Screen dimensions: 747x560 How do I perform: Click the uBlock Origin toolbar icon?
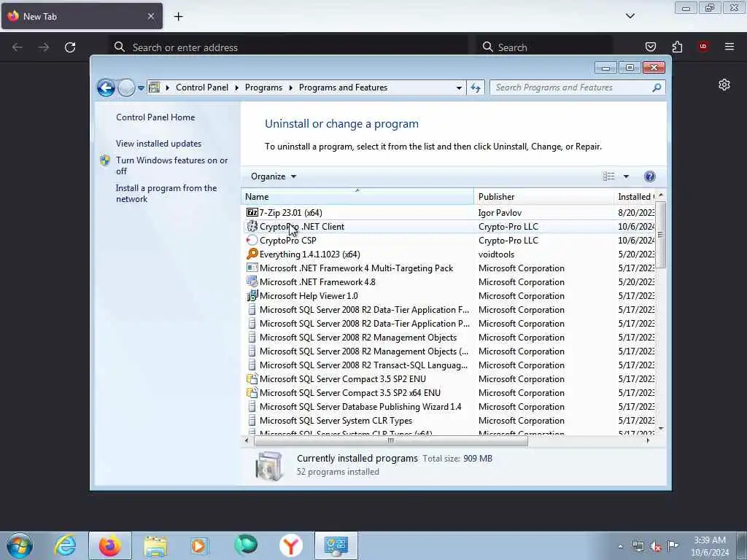pos(703,46)
